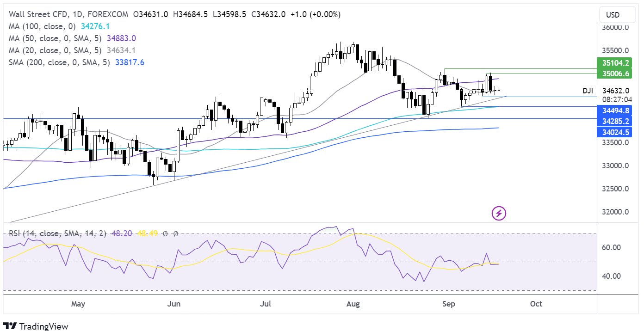Click the RSI value 48.20
This screenshot has width=644, height=331.
[x=121, y=234]
